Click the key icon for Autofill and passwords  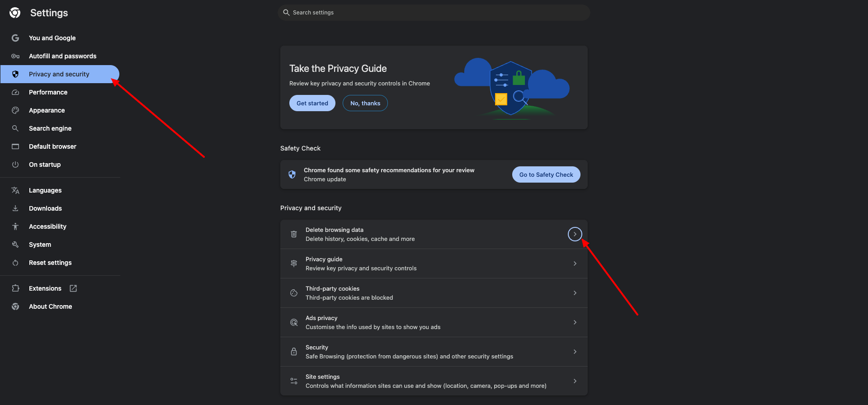15,56
